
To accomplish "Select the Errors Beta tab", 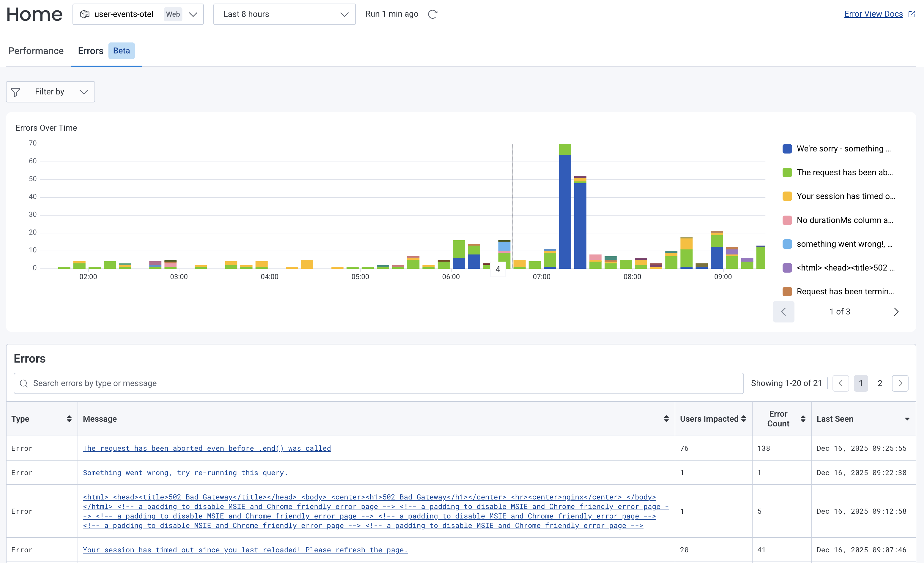I will coord(90,50).
